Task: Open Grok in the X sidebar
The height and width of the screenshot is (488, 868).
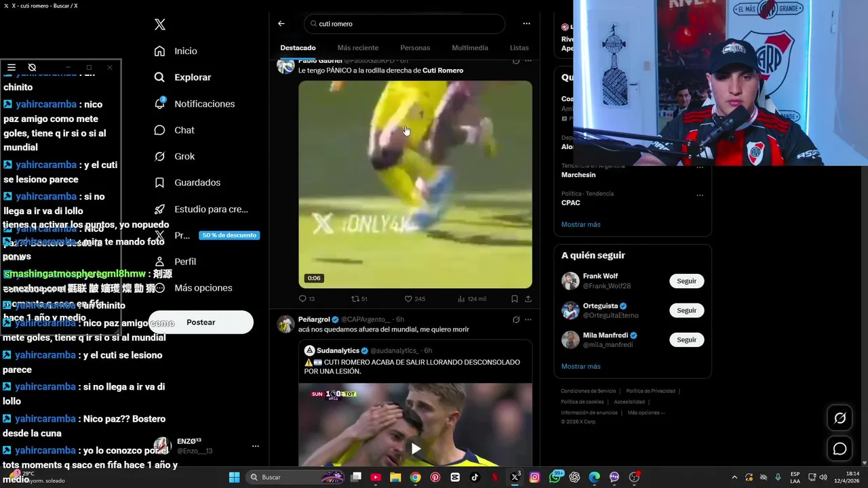Action: 174,157
